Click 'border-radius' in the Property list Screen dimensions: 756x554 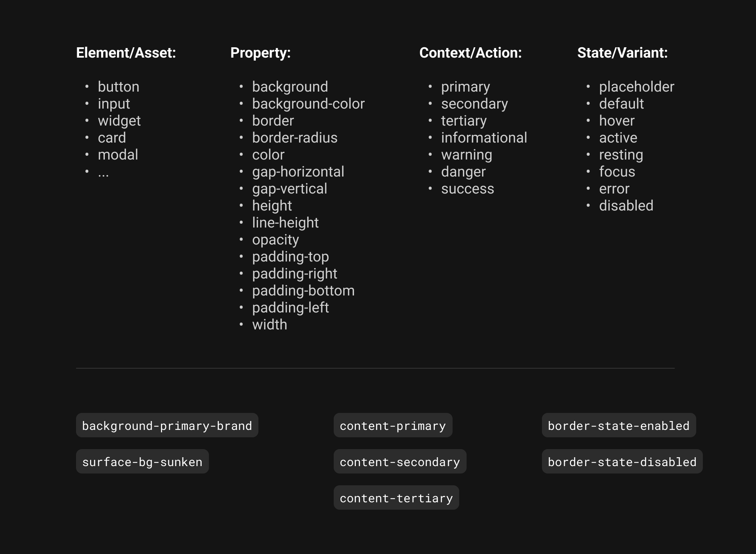295,138
